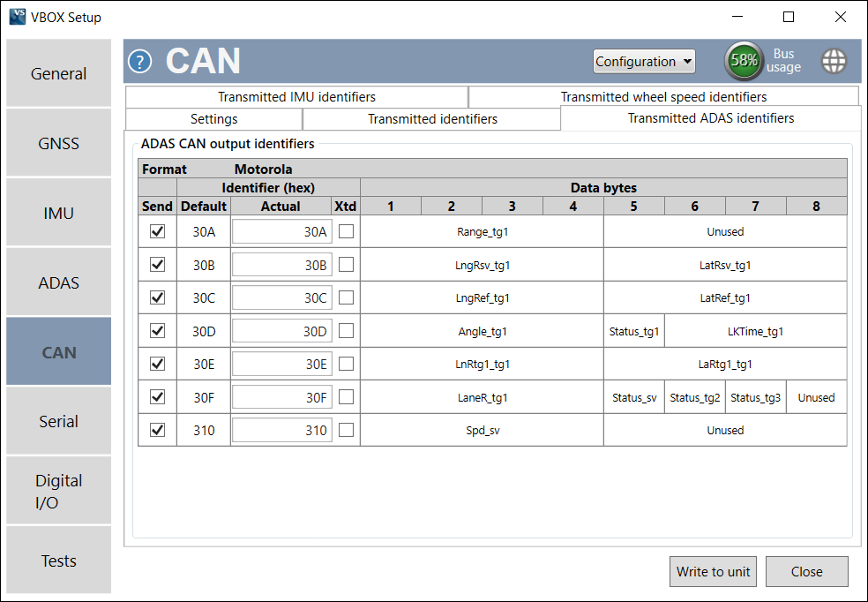The height and width of the screenshot is (602, 868).
Task: Uncheck Send for the LngRsv_tg1 row
Action: (x=156, y=265)
